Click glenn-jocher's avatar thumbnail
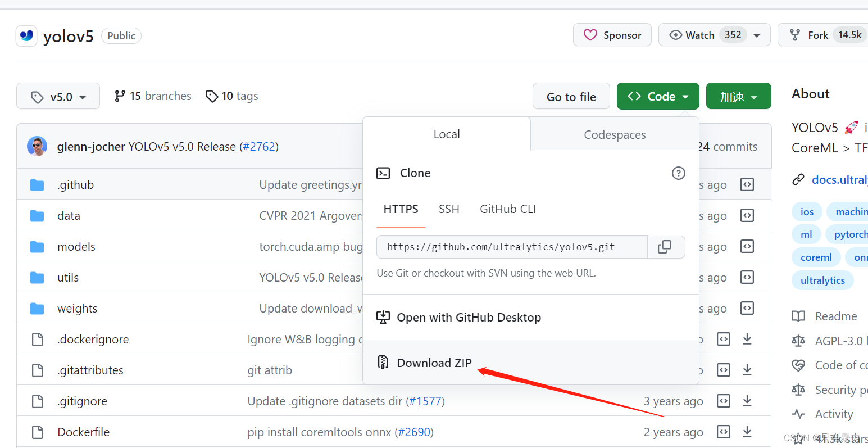Screen dimensions: 868x448 tap(37, 146)
